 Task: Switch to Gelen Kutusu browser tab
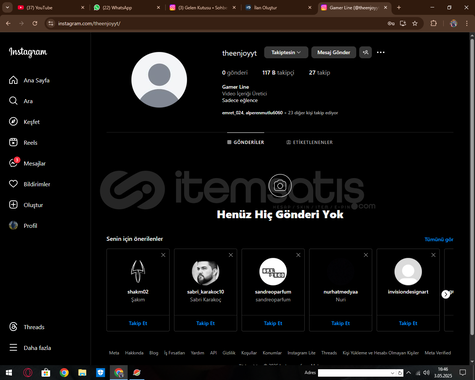203,7
